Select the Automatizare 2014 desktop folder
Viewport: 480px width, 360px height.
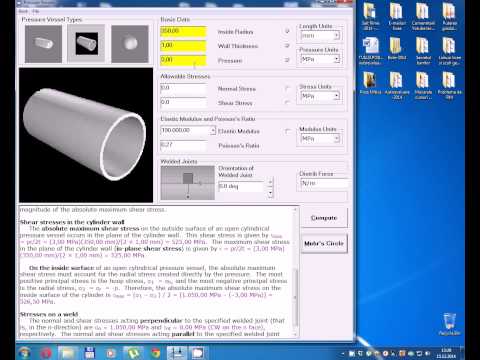[397, 85]
